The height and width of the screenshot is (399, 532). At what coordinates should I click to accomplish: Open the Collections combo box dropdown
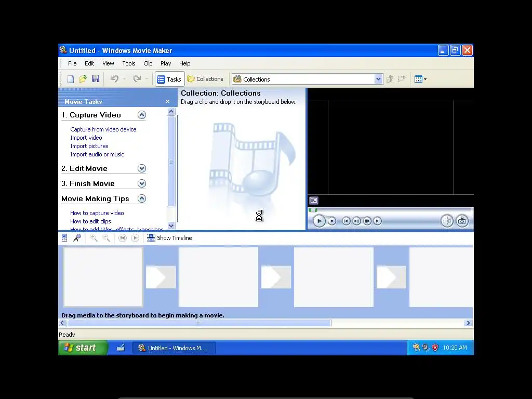coord(379,79)
